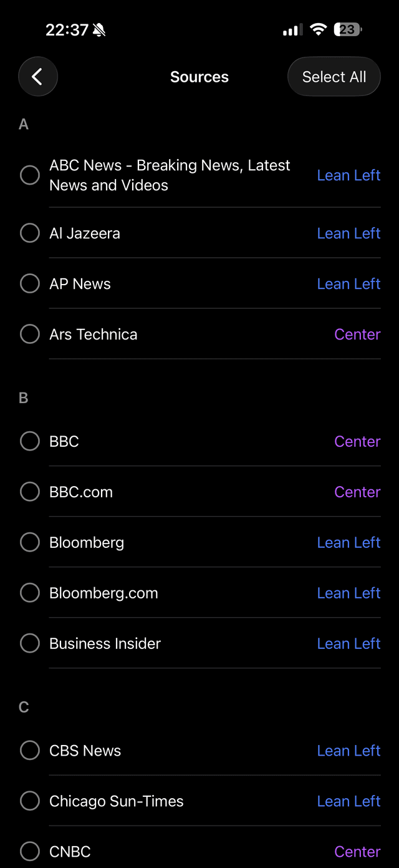Select the ABC News source checkbox
399x868 pixels.
pyautogui.click(x=29, y=175)
